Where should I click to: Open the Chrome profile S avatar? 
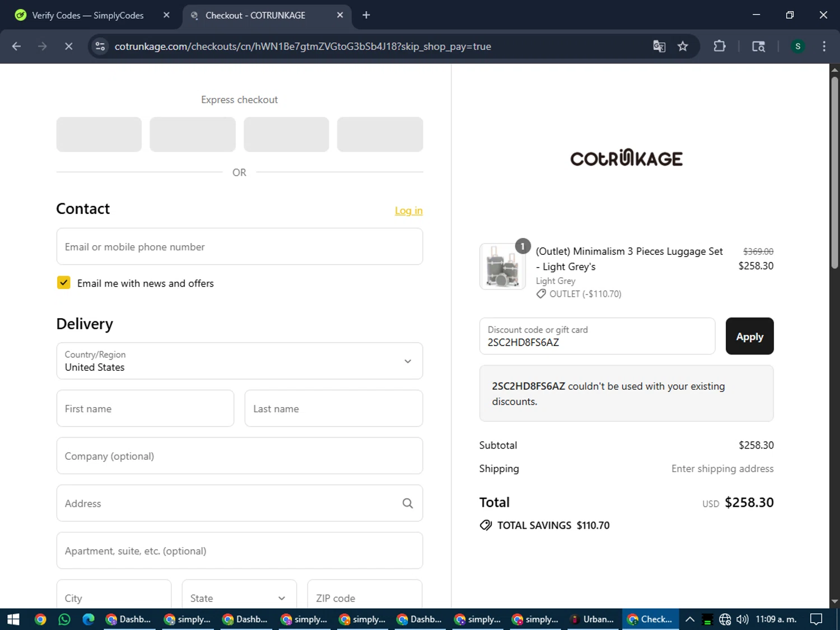pos(798,46)
